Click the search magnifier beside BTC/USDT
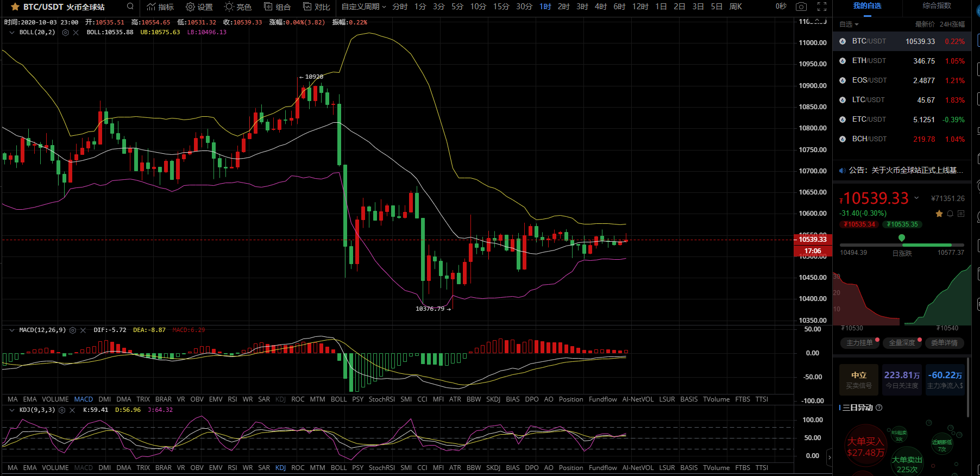The height and width of the screenshot is (476, 980). 130,7
